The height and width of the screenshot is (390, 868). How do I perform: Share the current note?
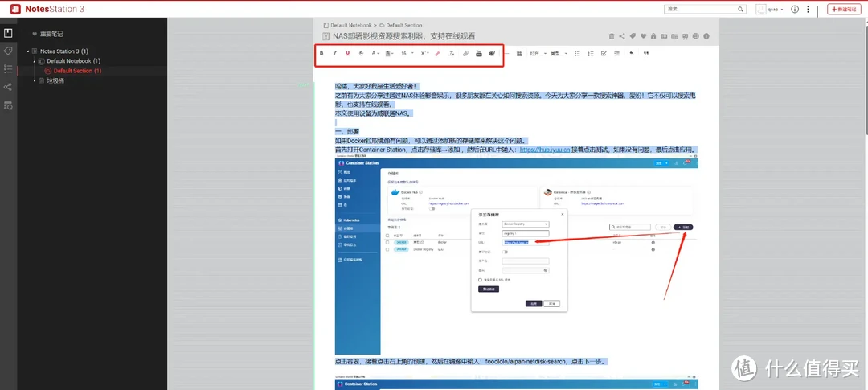pos(621,36)
